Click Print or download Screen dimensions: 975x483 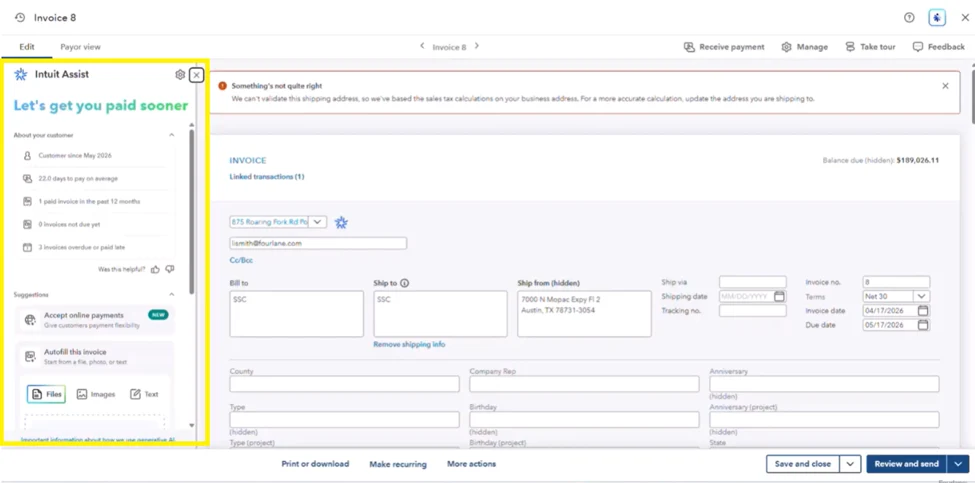pyautogui.click(x=315, y=464)
